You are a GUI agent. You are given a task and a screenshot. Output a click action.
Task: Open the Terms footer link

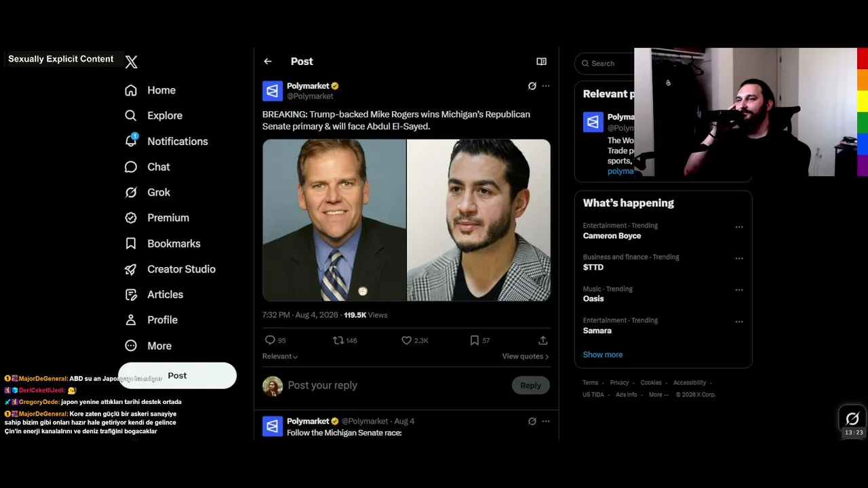[591, 383]
